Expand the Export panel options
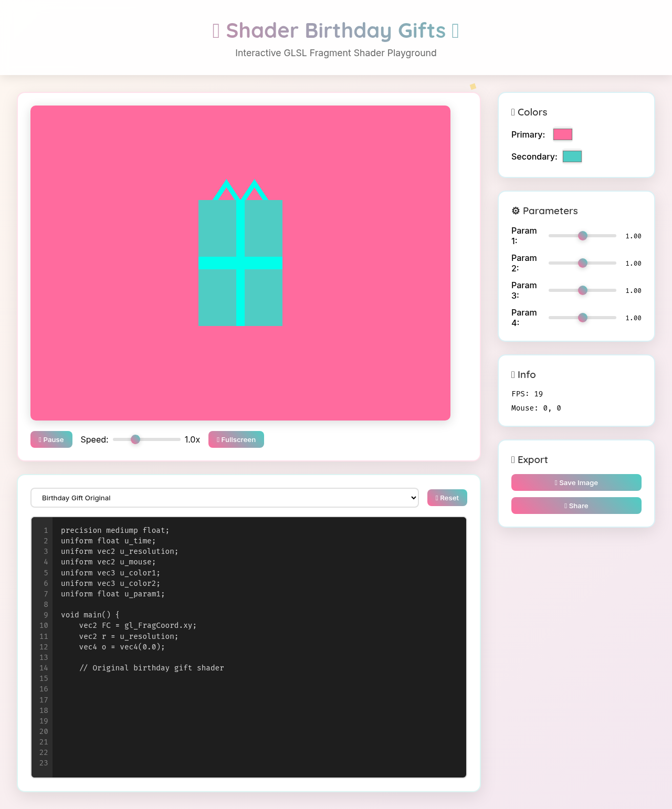This screenshot has width=672, height=809. coord(531,459)
